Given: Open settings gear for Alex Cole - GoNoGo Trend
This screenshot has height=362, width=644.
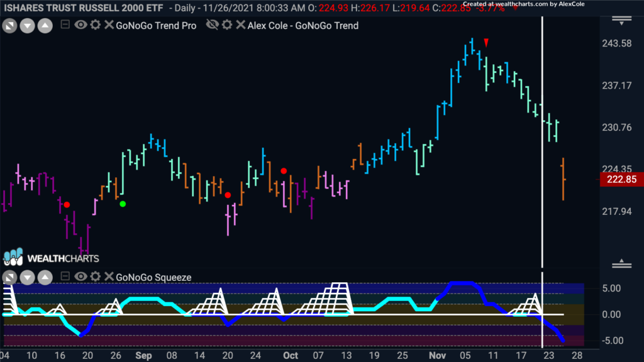Looking at the screenshot, I should coord(227,25).
